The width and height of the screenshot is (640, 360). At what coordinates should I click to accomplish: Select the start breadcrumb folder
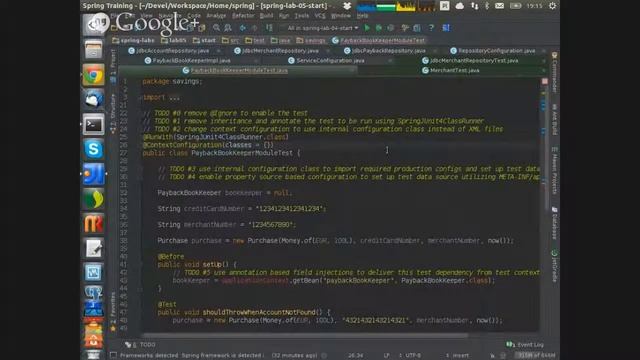coord(204,40)
